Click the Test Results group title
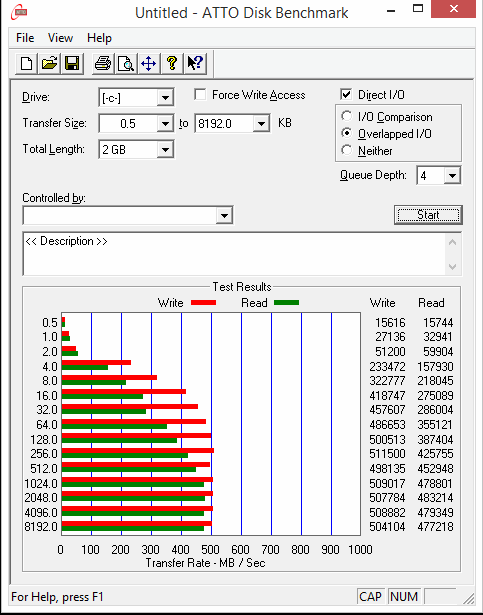 click(242, 287)
